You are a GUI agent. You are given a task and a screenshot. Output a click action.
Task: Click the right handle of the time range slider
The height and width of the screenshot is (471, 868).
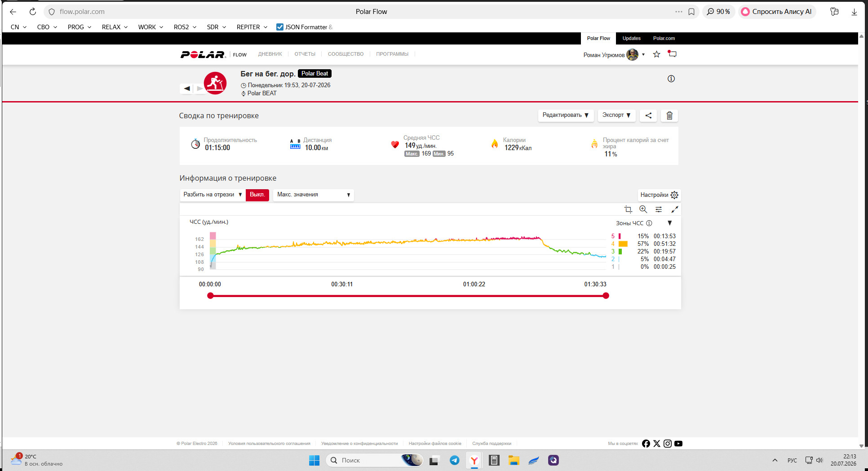pos(606,296)
